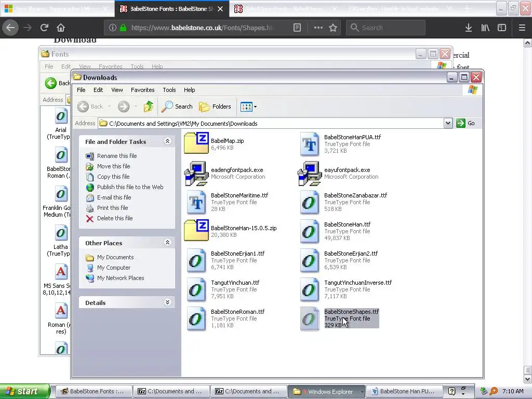
Task: Open the Firefox hamburger menu
Action: click(x=522, y=28)
